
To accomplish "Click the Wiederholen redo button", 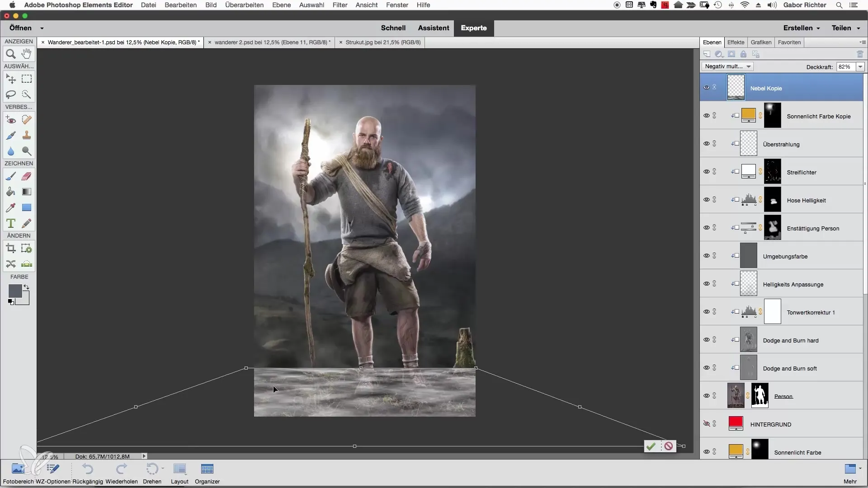I will point(122,473).
